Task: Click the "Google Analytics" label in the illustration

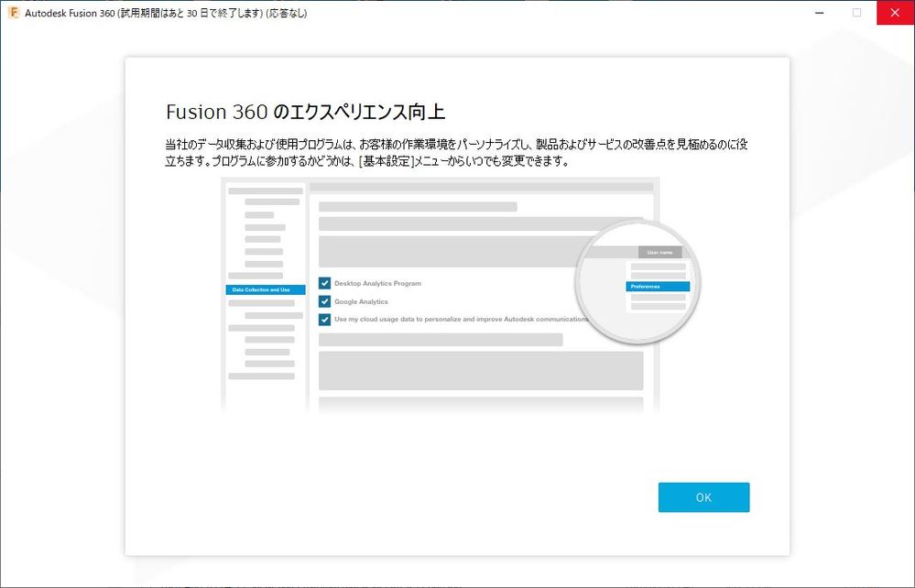Action: (x=361, y=301)
